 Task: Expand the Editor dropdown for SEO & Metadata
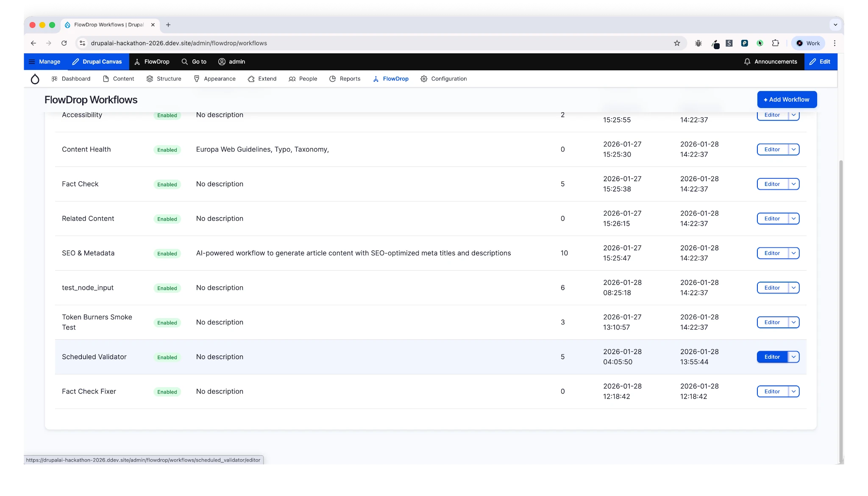click(x=793, y=253)
